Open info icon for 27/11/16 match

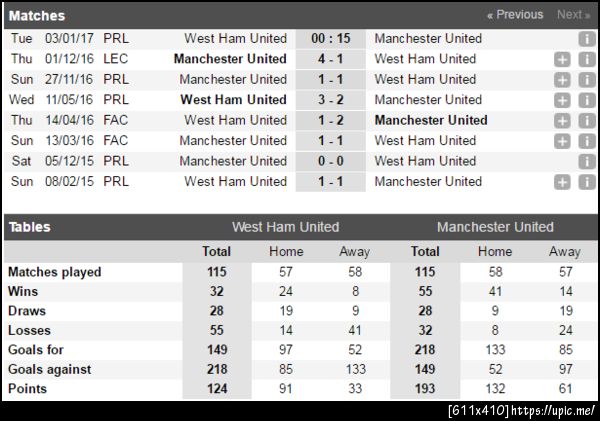pyautogui.click(x=587, y=80)
